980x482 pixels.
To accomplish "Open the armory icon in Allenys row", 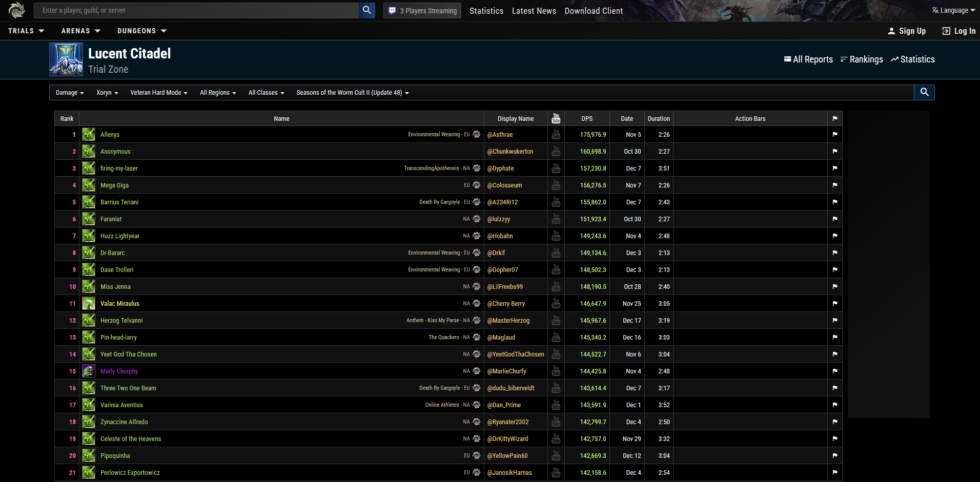I will (477, 134).
